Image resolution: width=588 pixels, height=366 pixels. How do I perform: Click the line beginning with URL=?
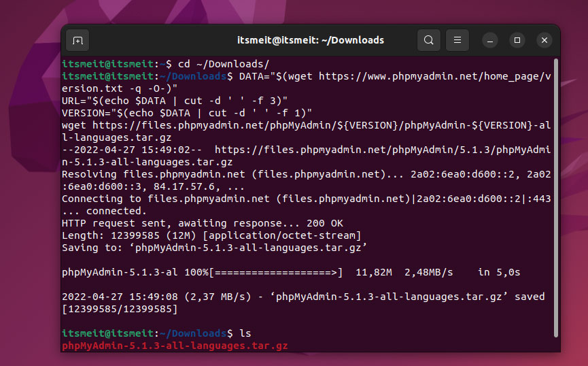pos(175,101)
